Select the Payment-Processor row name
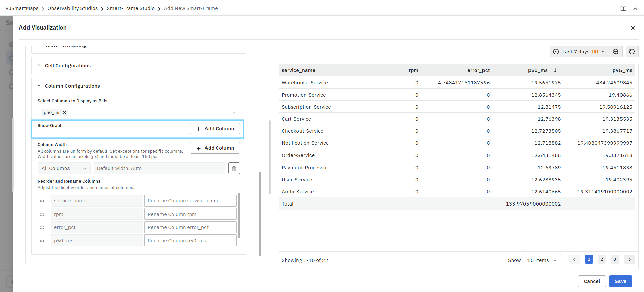Viewport: 644px width, 292px height. 305,168
